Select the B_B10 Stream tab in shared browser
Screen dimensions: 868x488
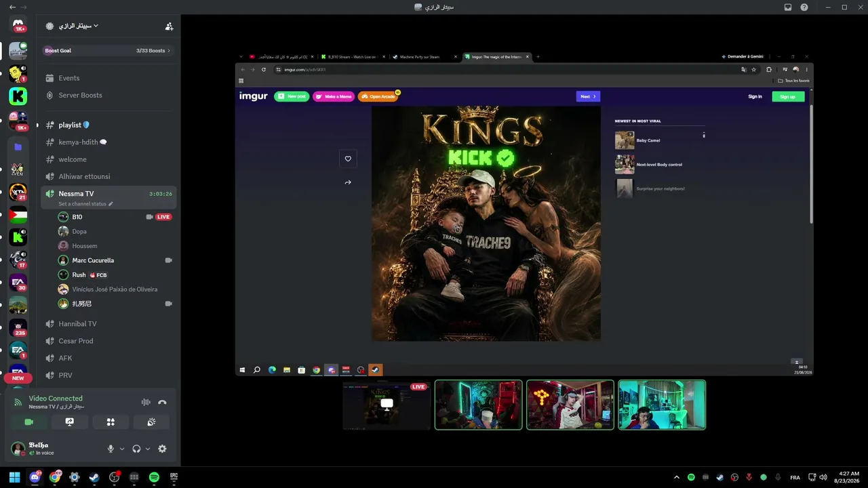click(352, 57)
